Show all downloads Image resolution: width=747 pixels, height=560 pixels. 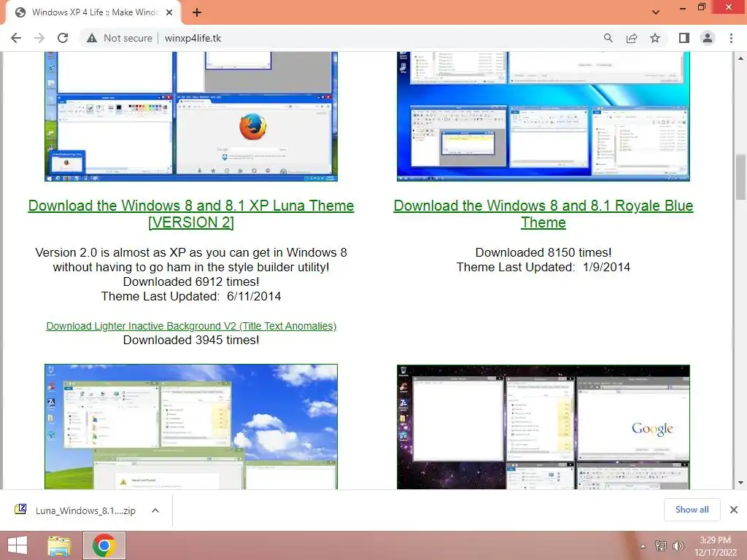coord(692,510)
